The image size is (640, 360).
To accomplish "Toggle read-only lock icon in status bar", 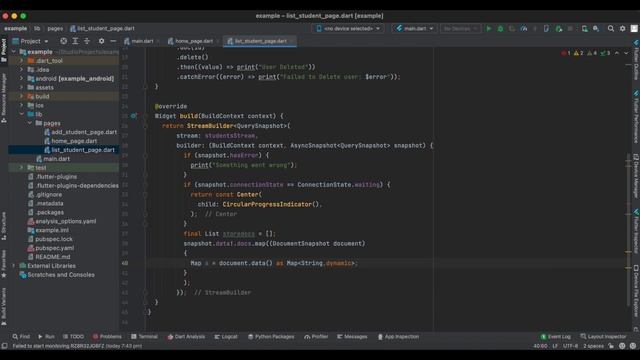I will click(x=611, y=346).
